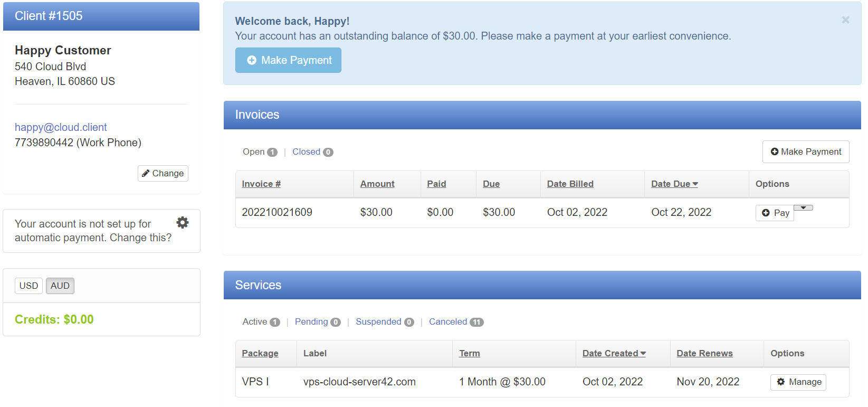View Pending services tab

click(x=311, y=322)
